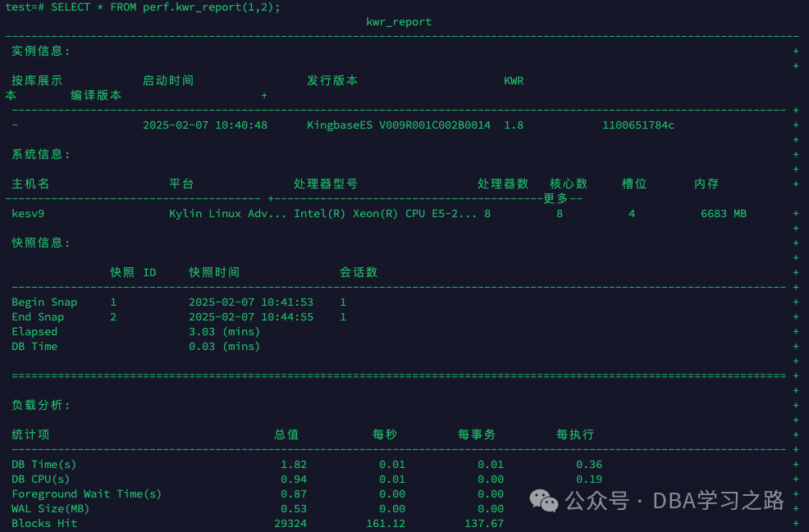Image resolution: width=809 pixels, height=532 pixels.
Task: Click the centered kwr_report column title
Action: 399,22
